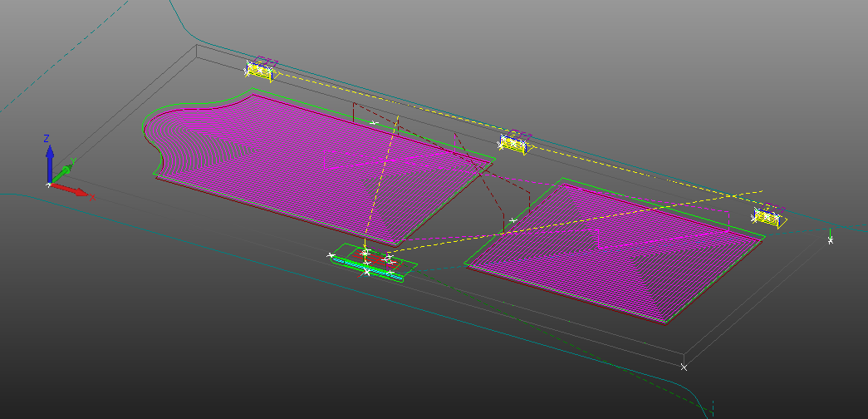Click the red X axis arrow
The height and width of the screenshot is (419, 868).
click(x=69, y=189)
